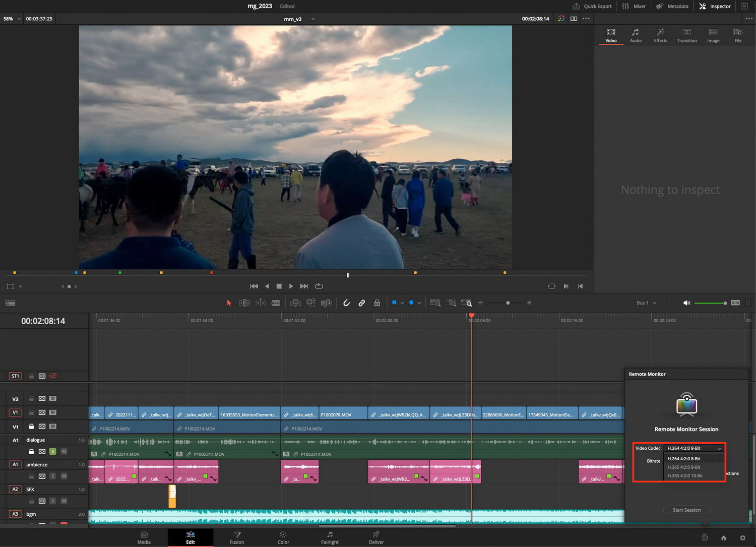Click the Position Lock padlock icon
This screenshot has width=756, height=547.
376,303
